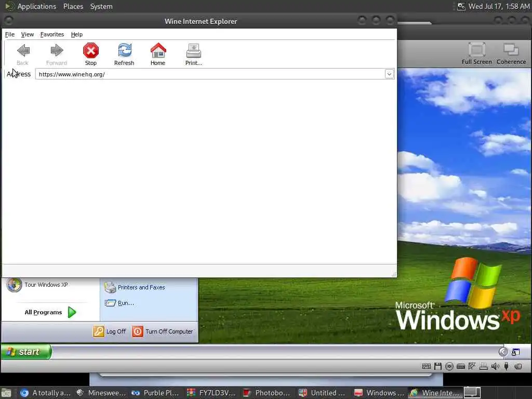
Task: Open the Help menu
Action: [77, 34]
